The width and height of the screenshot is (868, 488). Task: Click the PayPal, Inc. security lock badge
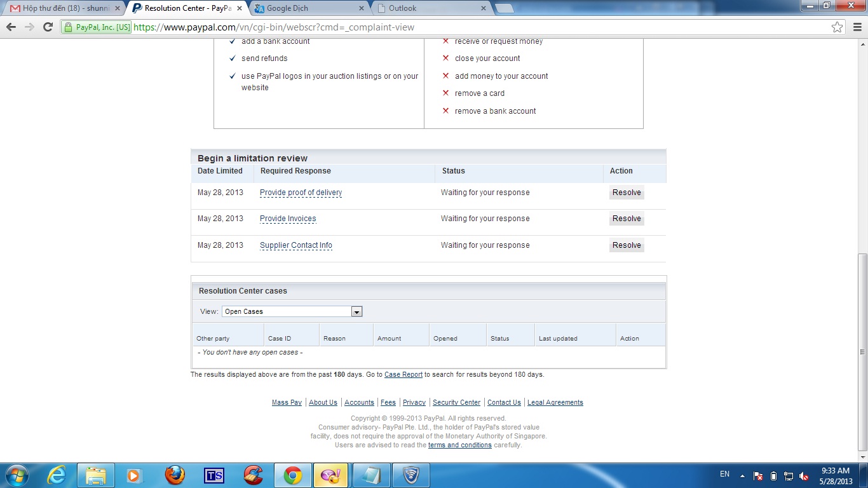coord(97,27)
